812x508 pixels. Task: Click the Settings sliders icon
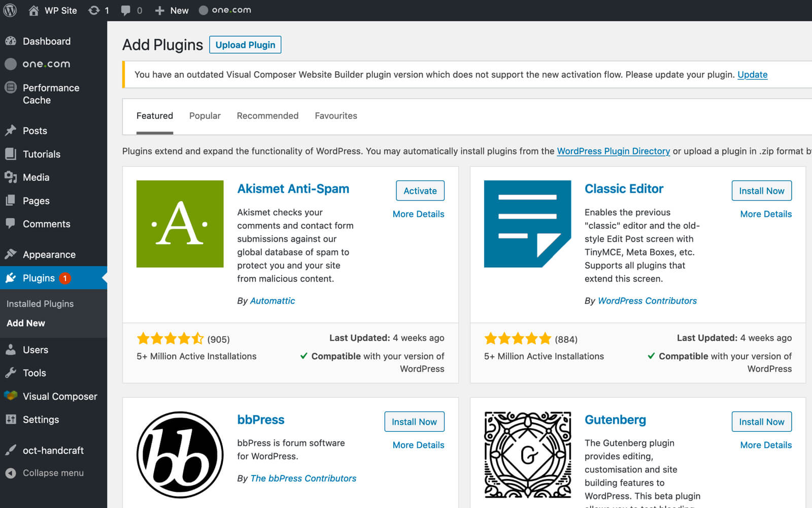11,419
